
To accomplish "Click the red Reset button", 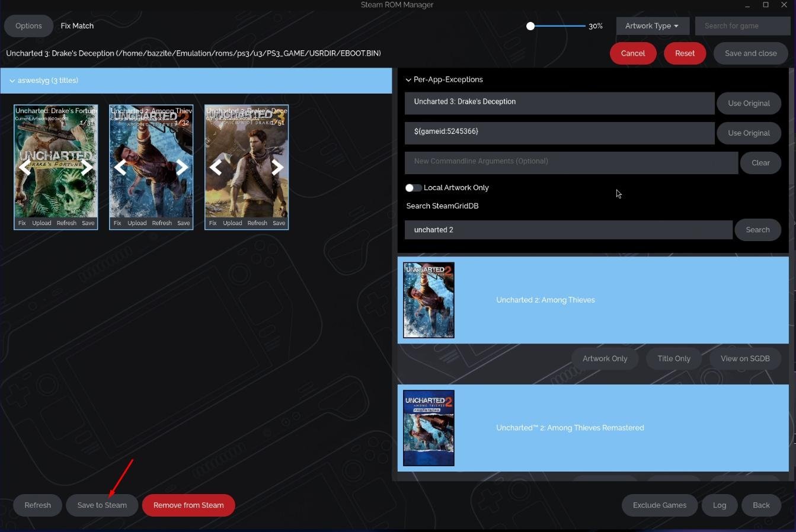I will pos(685,53).
